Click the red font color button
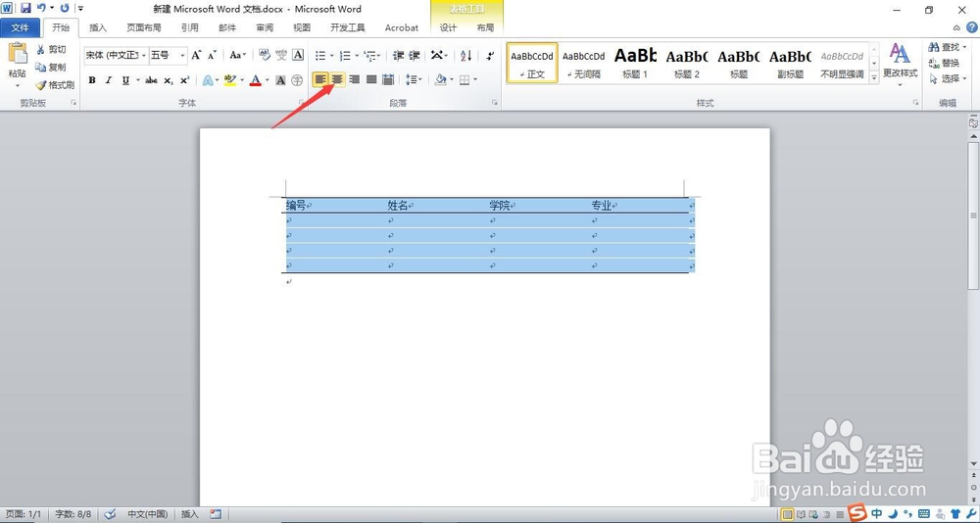980x523 pixels. [x=255, y=80]
